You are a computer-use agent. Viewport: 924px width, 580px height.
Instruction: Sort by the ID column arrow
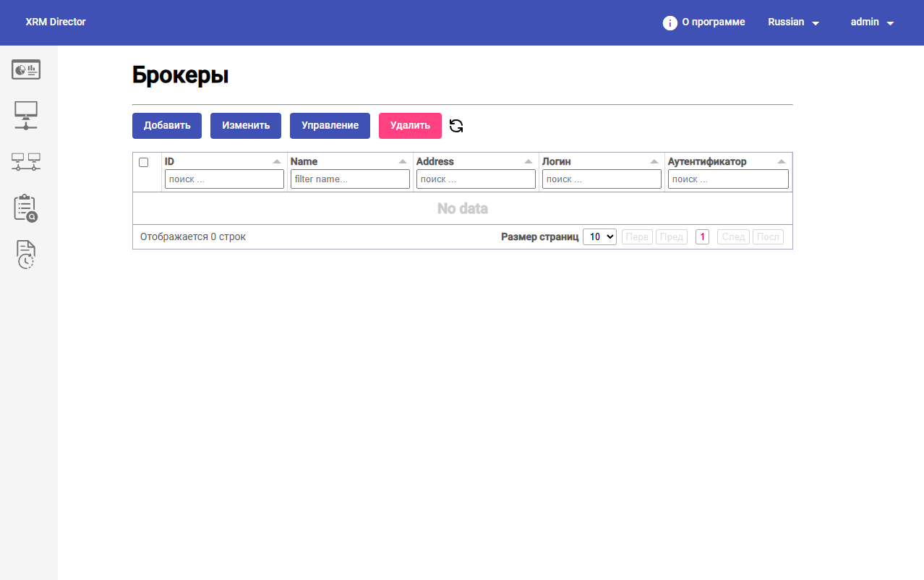coord(277,162)
